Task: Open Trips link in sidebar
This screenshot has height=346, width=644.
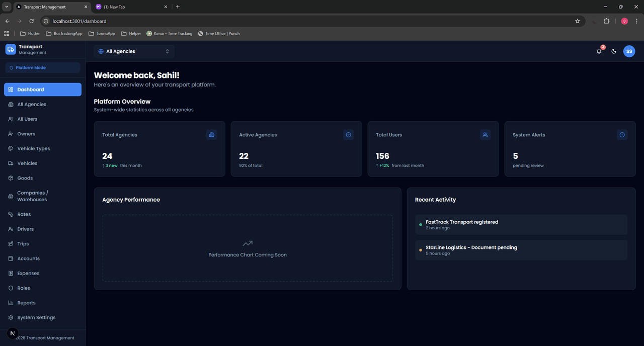Action: pyautogui.click(x=43, y=244)
